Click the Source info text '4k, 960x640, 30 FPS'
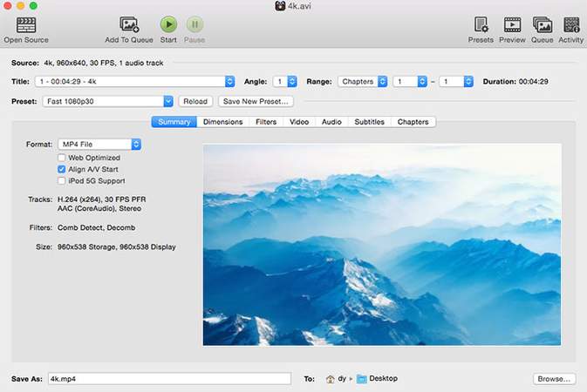Viewport: 587px width, 392px height. coord(79,63)
